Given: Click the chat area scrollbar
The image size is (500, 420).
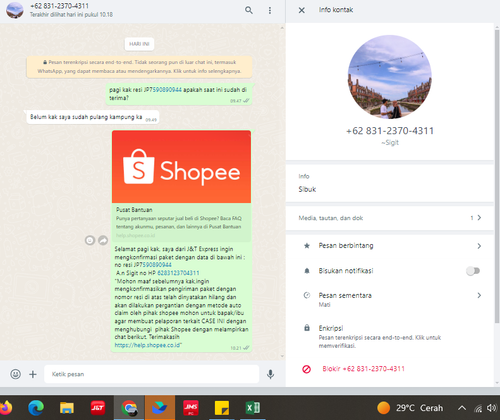Looking at the screenshot, I should tap(282, 192).
